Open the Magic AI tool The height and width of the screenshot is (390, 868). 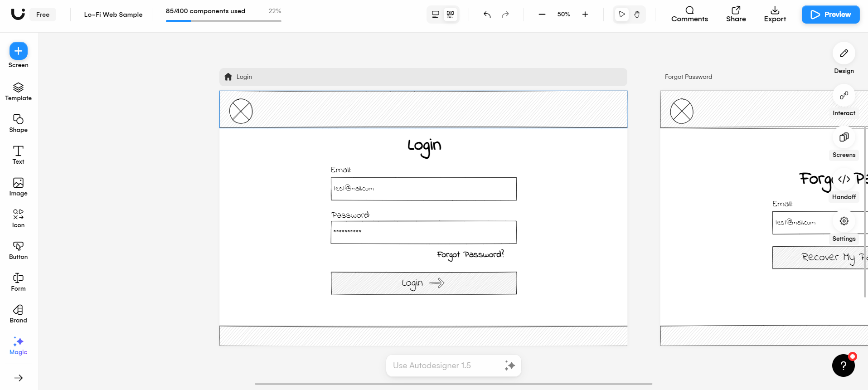(x=18, y=345)
